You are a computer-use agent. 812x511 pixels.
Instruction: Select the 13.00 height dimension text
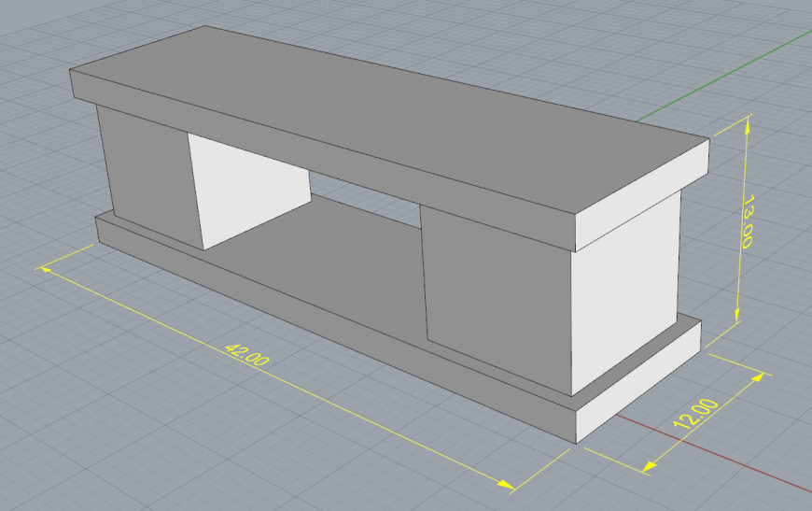pos(747,221)
